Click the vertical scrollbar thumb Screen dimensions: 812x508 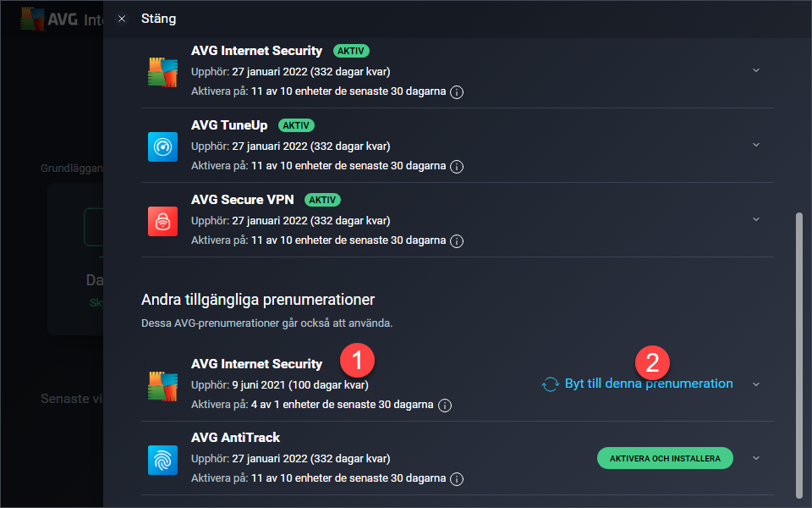click(799, 355)
